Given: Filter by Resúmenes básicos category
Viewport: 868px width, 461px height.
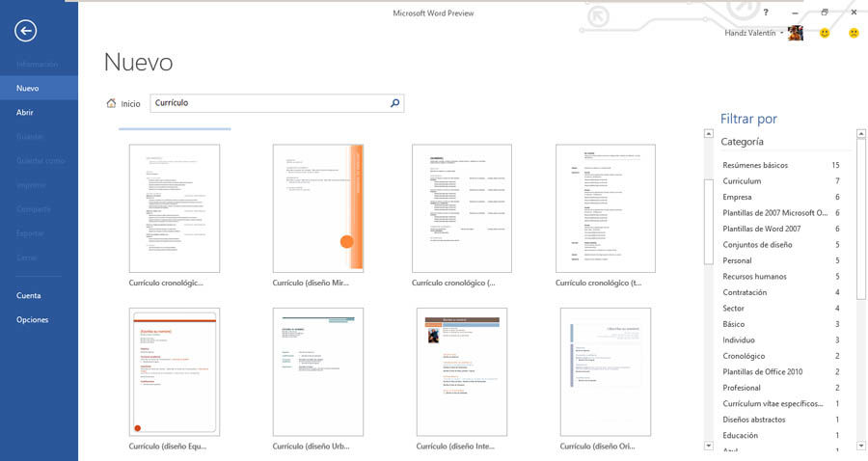Looking at the screenshot, I should click(755, 165).
